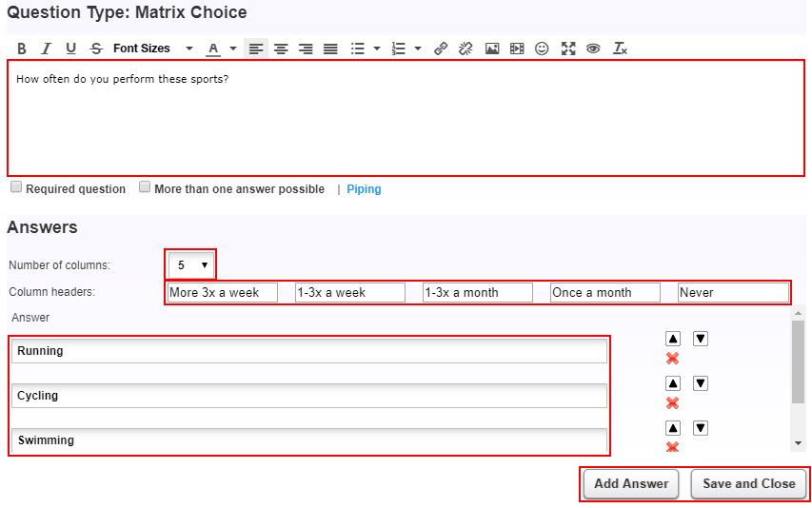Edit the 1-3x a month column header
The height and width of the screenshot is (508, 812).
click(478, 292)
